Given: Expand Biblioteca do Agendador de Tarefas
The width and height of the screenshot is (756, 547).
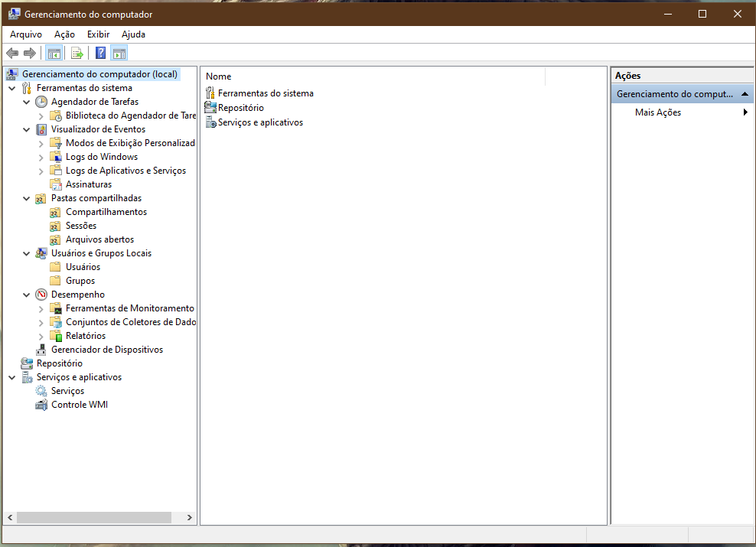Looking at the screenshot, I should [x=41, y=116].
